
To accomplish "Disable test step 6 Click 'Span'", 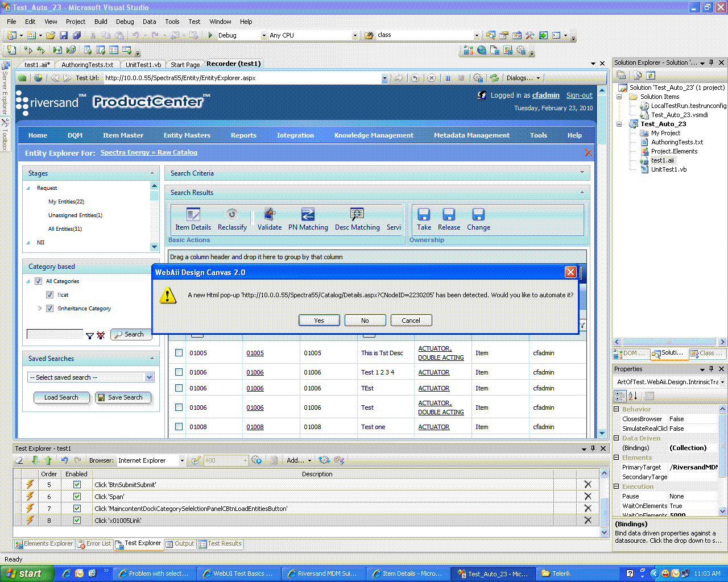I will pyautogui.click(x=77, y=496).
